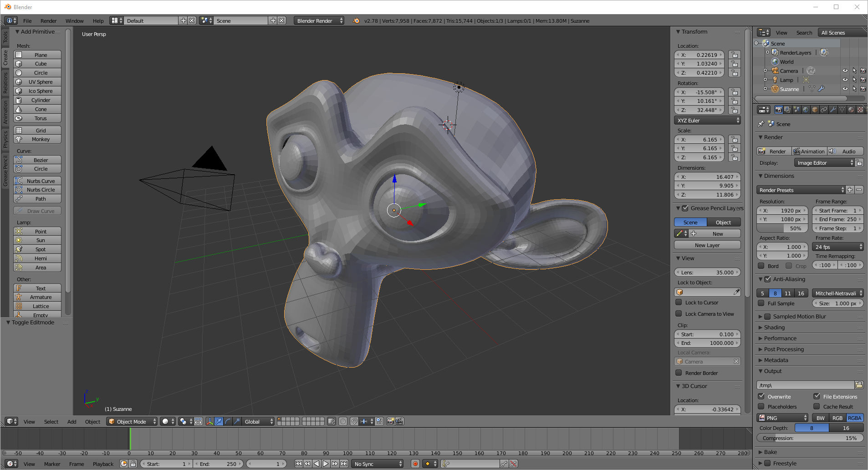Enable the Lock to Cursor checkbox
Image resolution: width=868 pixels, height=470 pixels.
pyautogui.click(x=679, y=302)
